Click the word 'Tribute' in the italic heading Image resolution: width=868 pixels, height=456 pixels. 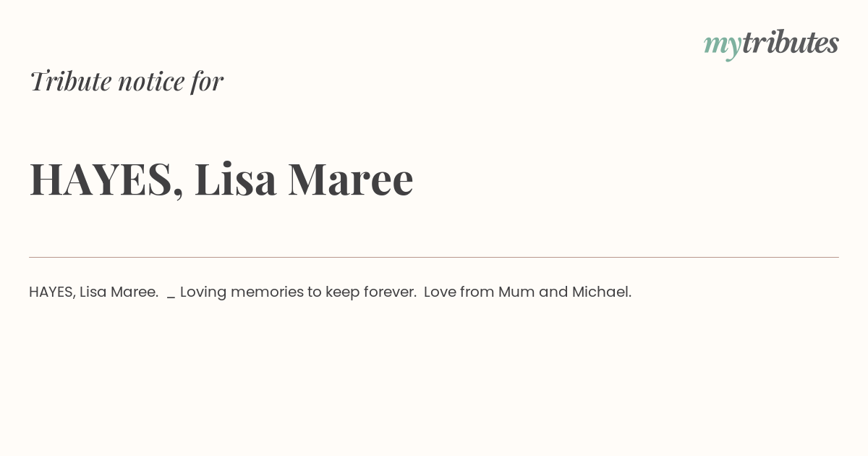click(70, 81)
